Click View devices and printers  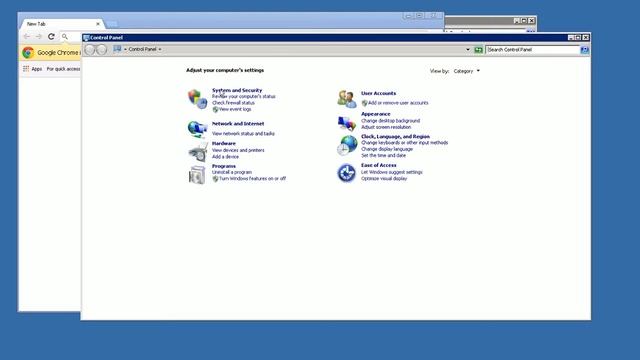[x=238, y=150]
